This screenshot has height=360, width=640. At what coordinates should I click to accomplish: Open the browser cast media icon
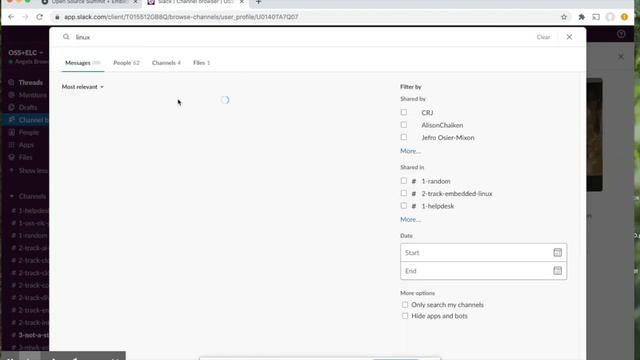coord(596,17)
